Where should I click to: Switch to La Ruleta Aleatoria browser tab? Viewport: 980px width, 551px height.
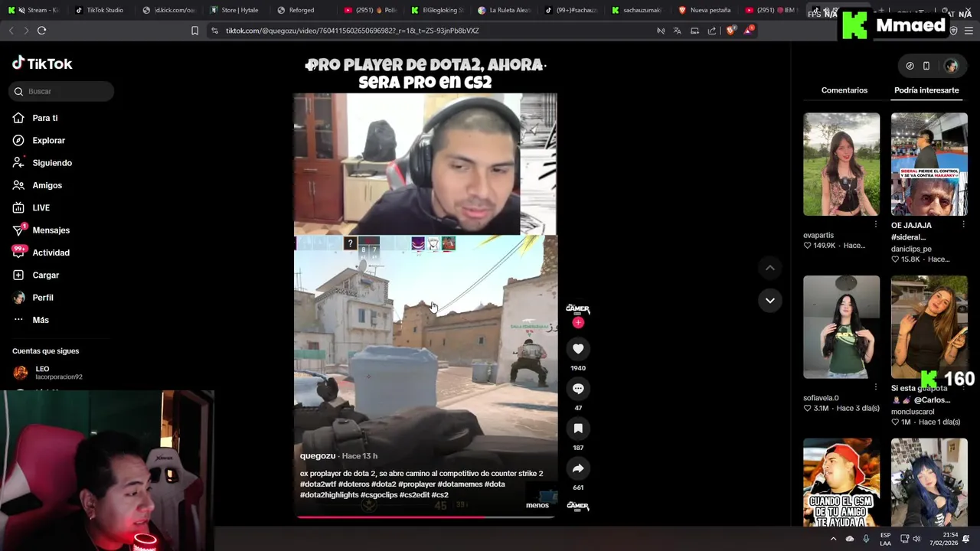point(504,10)
